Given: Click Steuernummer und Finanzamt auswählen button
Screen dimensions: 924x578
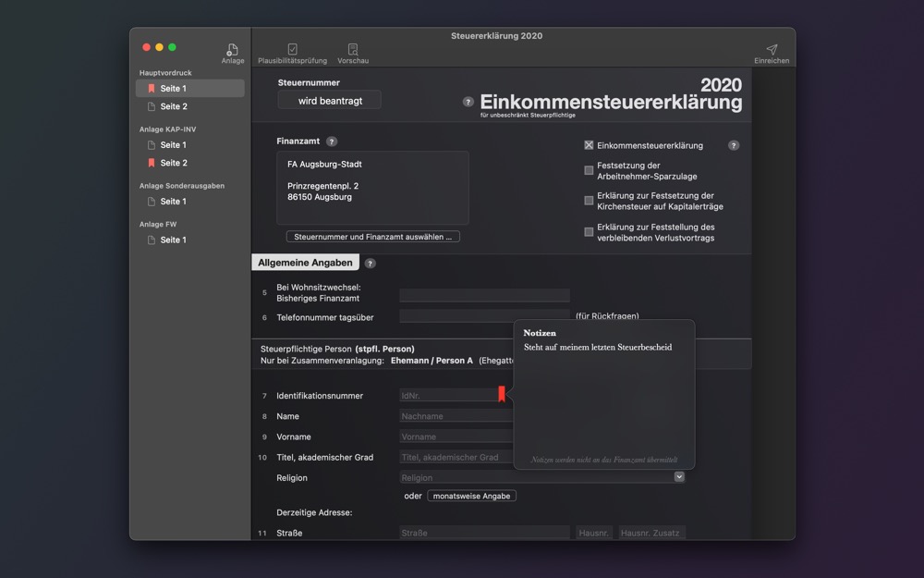Looking at the screenshot, I should coord(373,237).
